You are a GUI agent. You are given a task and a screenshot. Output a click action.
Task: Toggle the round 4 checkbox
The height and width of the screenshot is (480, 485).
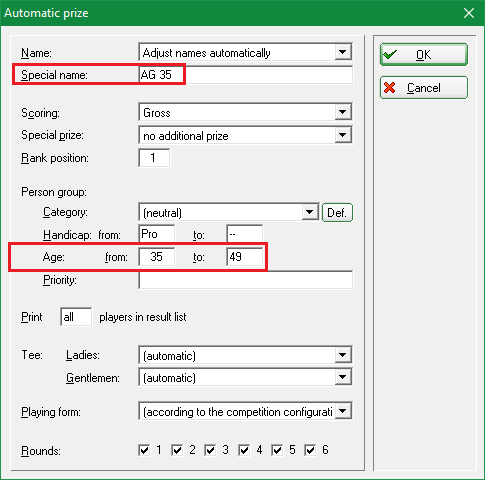tap(244, 450)
